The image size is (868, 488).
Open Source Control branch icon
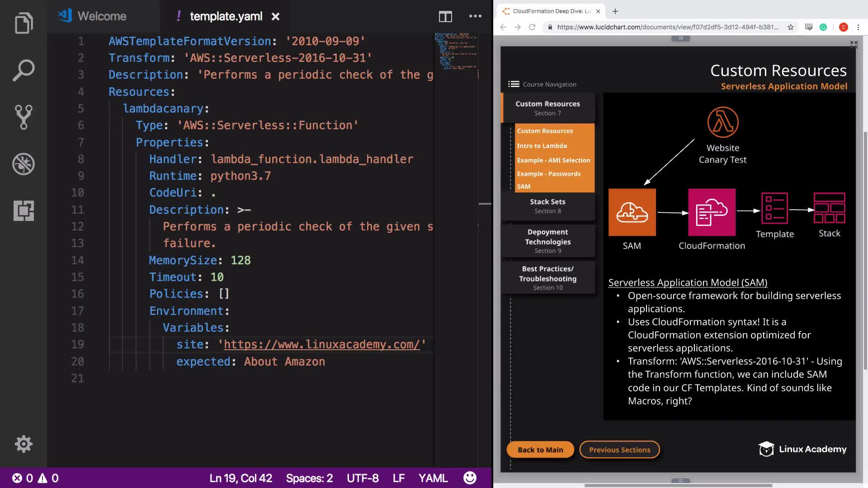(24, 117)
